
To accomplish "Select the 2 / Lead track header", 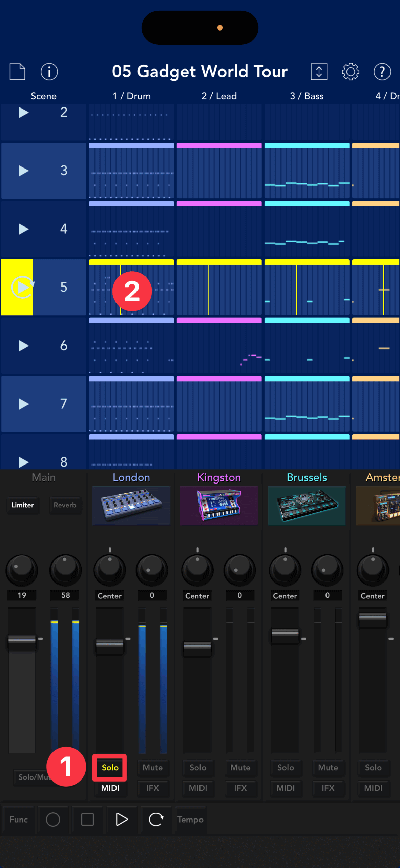I will coord(219,96).
